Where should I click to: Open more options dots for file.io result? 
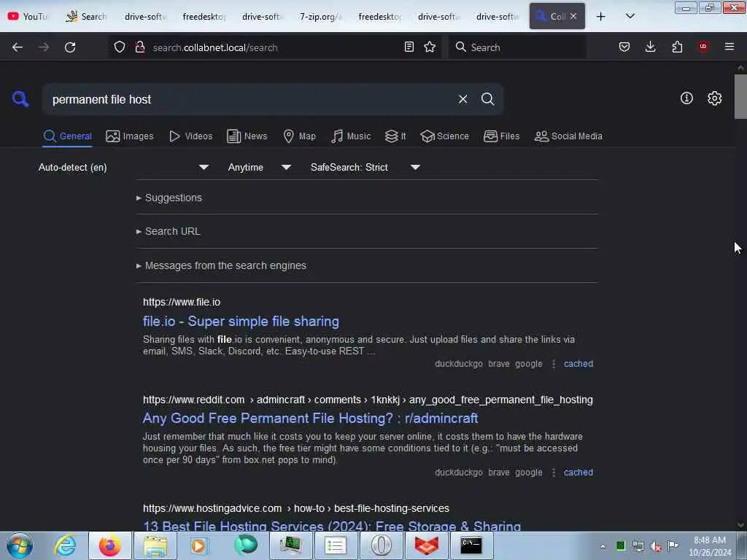coord(553,364)
